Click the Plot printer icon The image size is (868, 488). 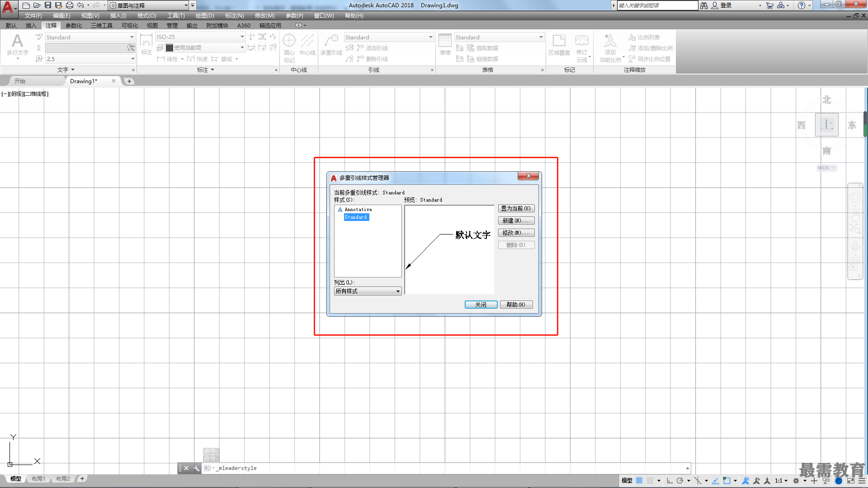[x=70, y=5]
